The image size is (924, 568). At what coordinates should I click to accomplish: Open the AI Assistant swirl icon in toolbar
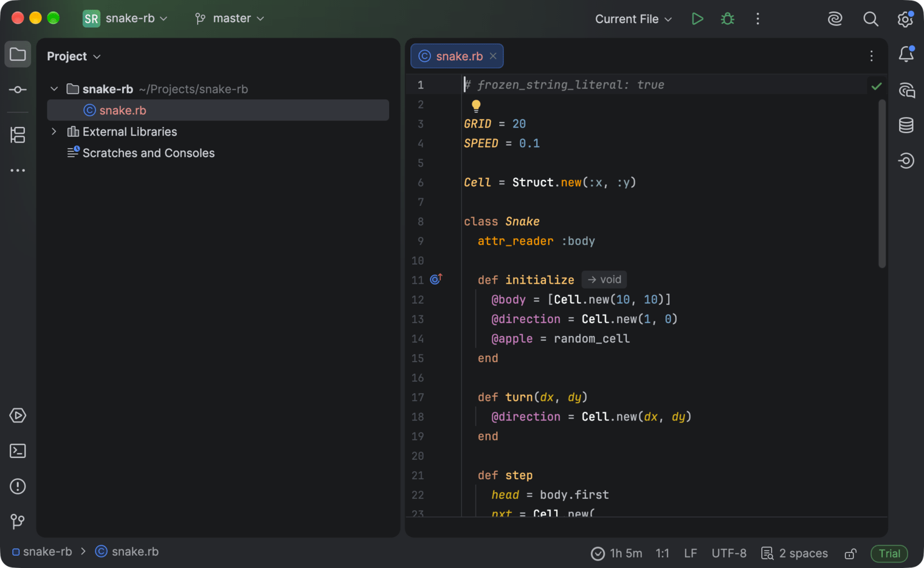pos(835,19)
